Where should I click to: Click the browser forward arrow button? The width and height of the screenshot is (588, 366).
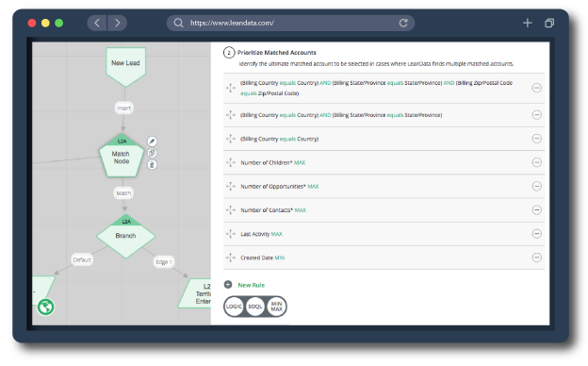[118, 24]
